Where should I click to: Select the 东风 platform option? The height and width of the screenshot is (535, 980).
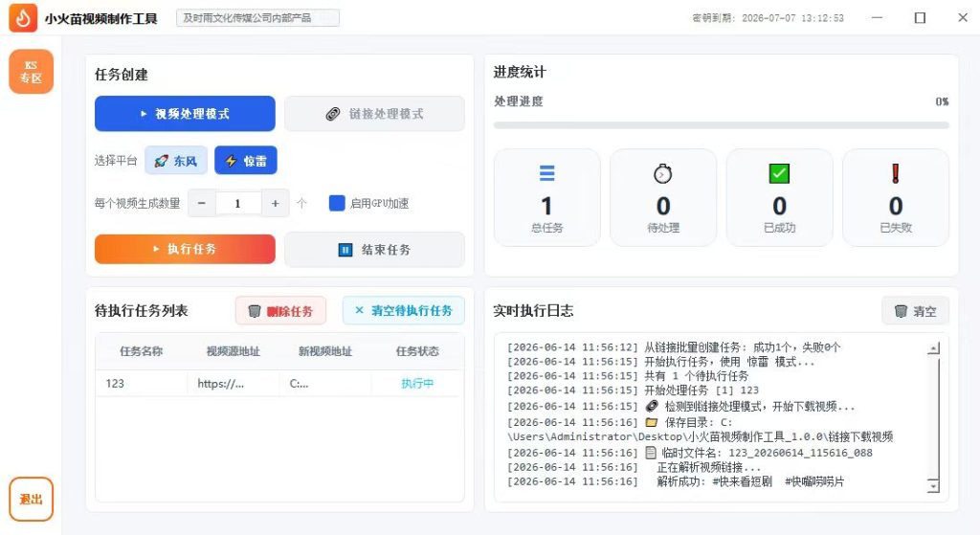176,161
